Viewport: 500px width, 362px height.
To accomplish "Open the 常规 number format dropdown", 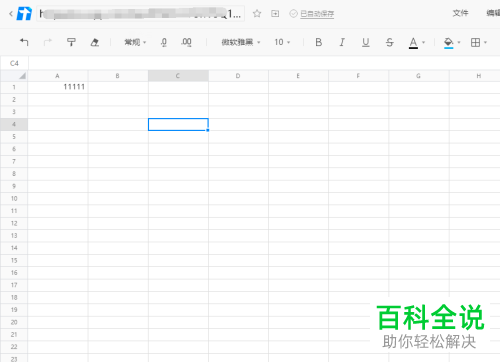I will click(135, 42).
